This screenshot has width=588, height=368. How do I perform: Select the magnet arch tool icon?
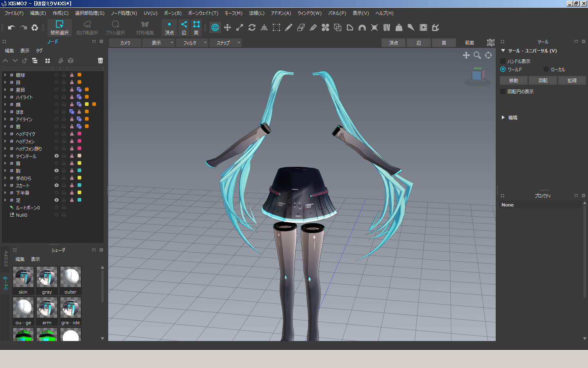tap(362, 27)
